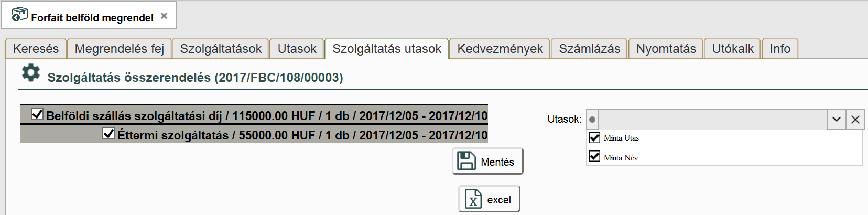Go to the Számlázás tab
This screenshot has width=868, height=215.
(589, 49)
